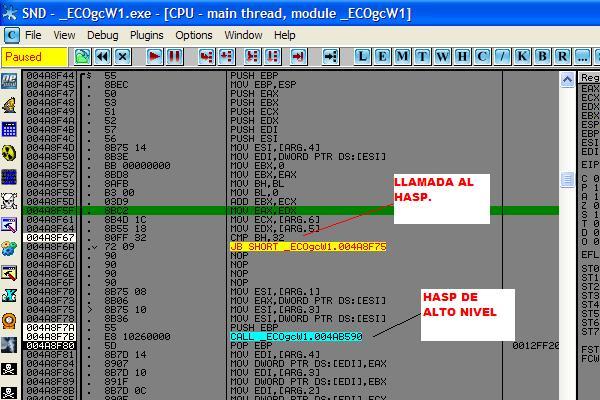Click the x-ray image sidebar icon
600x400 pixels.
pyautogui.click(x=9, y=345)
